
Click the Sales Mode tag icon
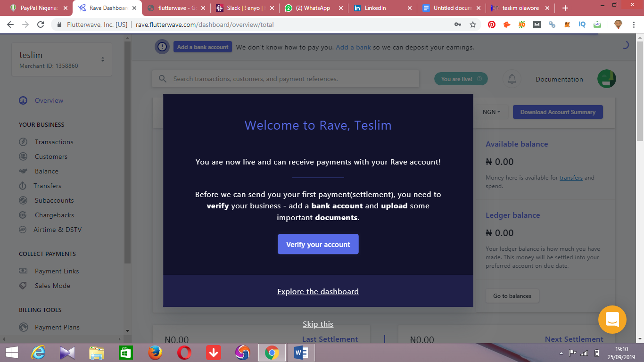[23, 286]
